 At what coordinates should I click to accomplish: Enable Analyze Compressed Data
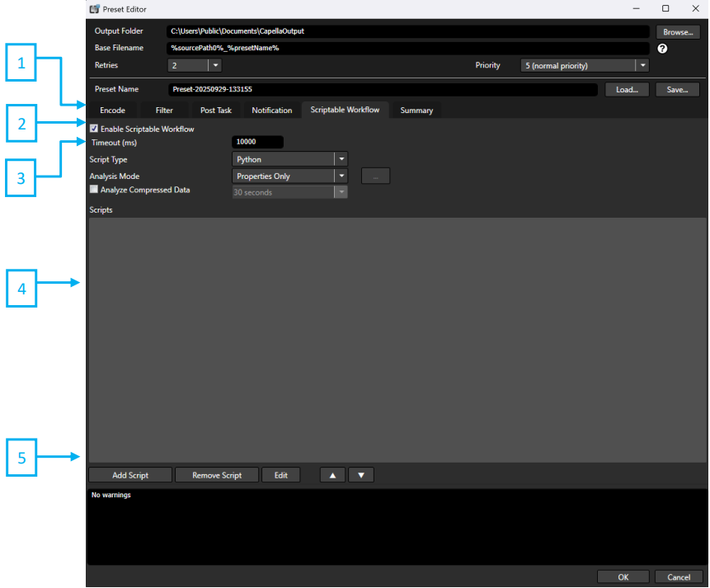(92, 190)
